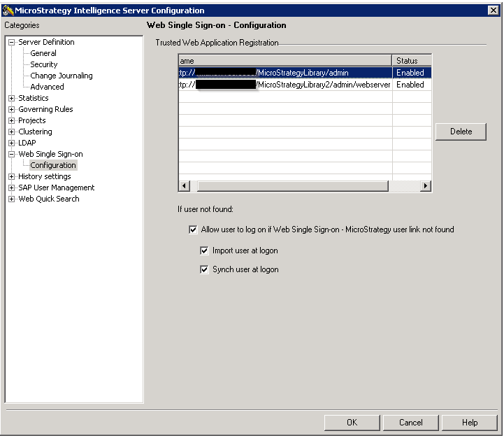Screen dimensions: 504x438
Task: Click the horizontal scrollbar thumb in table
Action: click(x=293, y=185)
